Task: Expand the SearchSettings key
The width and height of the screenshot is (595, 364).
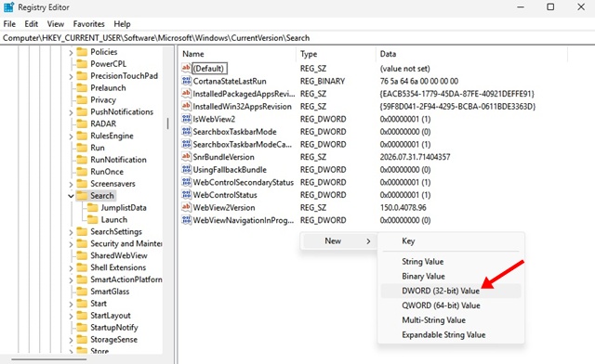Action: point(71,232)
